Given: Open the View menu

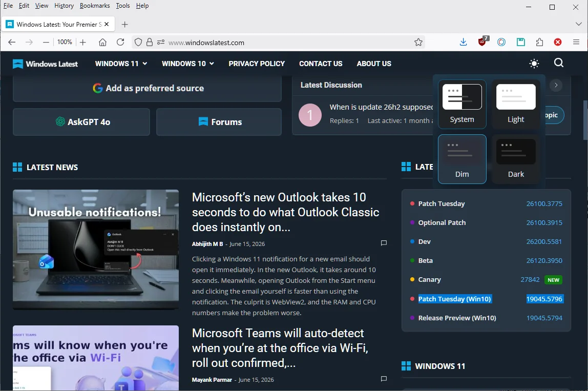Looking at the screenshot, I should pyautogui.click(x=41, y=6).
